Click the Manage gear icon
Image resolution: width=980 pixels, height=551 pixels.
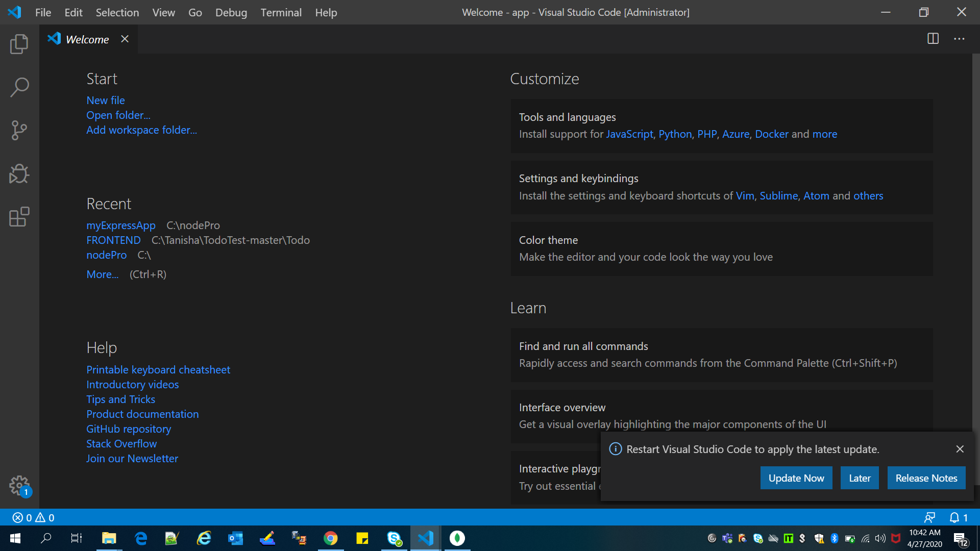coord(19,485)
